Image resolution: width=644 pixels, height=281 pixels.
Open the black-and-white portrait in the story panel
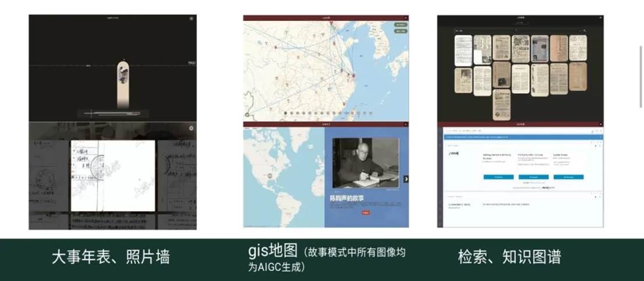366,162
